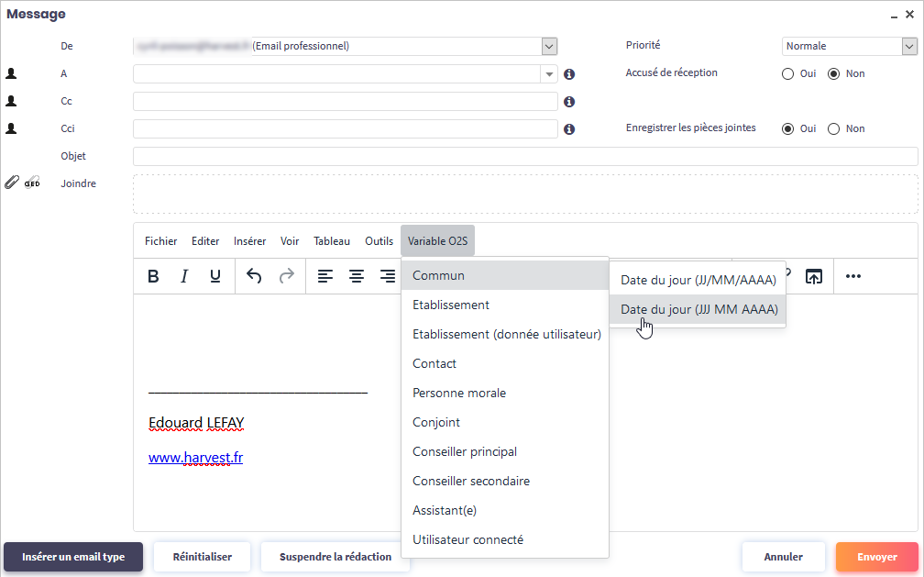924x577 pixels.
Task: Expand the De sender email dropdown
Action: [549, 46]
